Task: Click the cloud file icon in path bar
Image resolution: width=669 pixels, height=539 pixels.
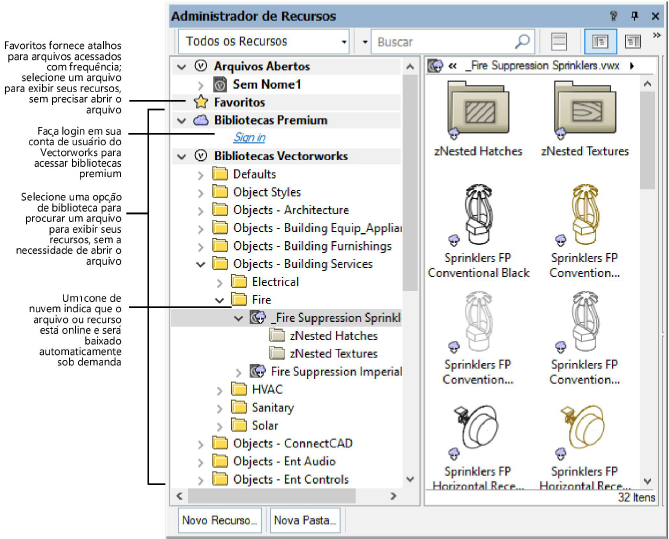Action: (x=435, y=66)
